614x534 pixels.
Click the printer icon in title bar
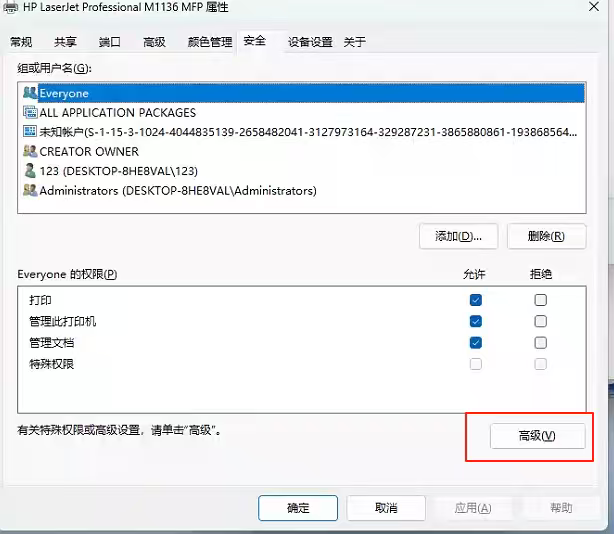10,7
